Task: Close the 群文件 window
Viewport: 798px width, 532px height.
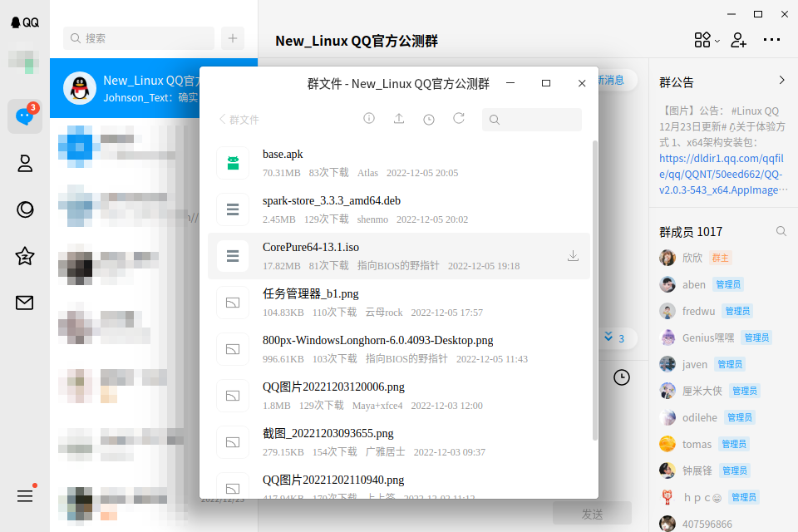Action: 582,83
